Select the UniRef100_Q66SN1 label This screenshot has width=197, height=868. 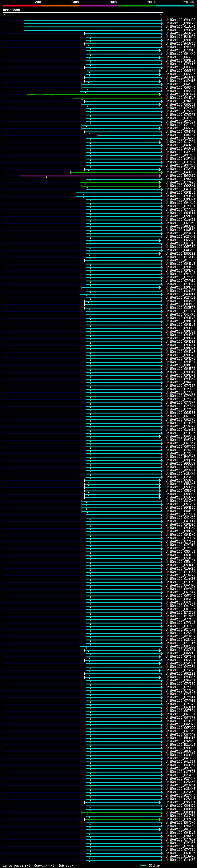click(x=180, y=186)
